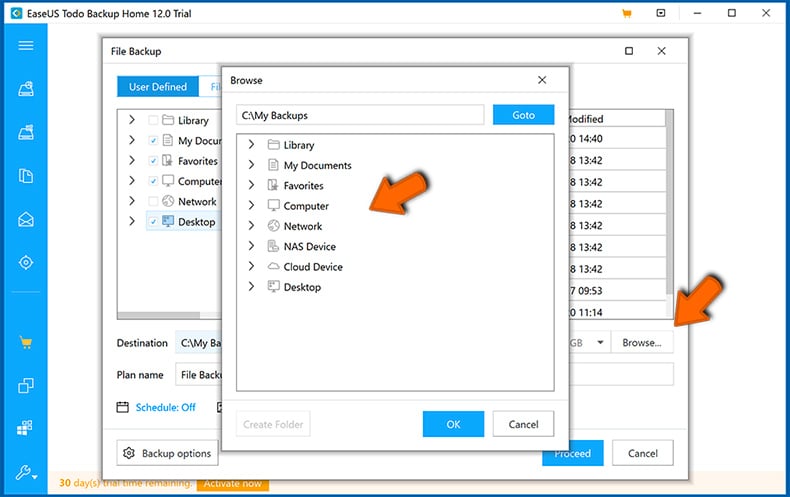Click the mail backup sidebar icon
The height and width of the screenshot is (497, 790).
point(26,219)
